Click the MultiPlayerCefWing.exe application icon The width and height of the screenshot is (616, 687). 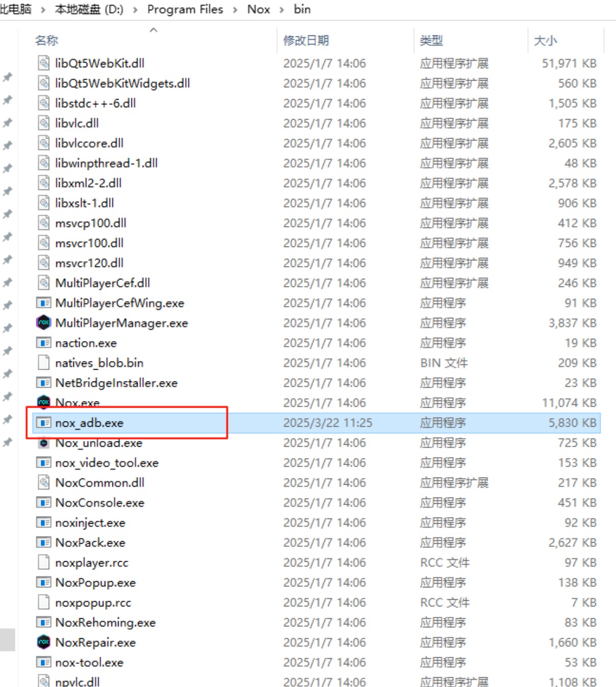pyautogui.click(x=44, y=303)
